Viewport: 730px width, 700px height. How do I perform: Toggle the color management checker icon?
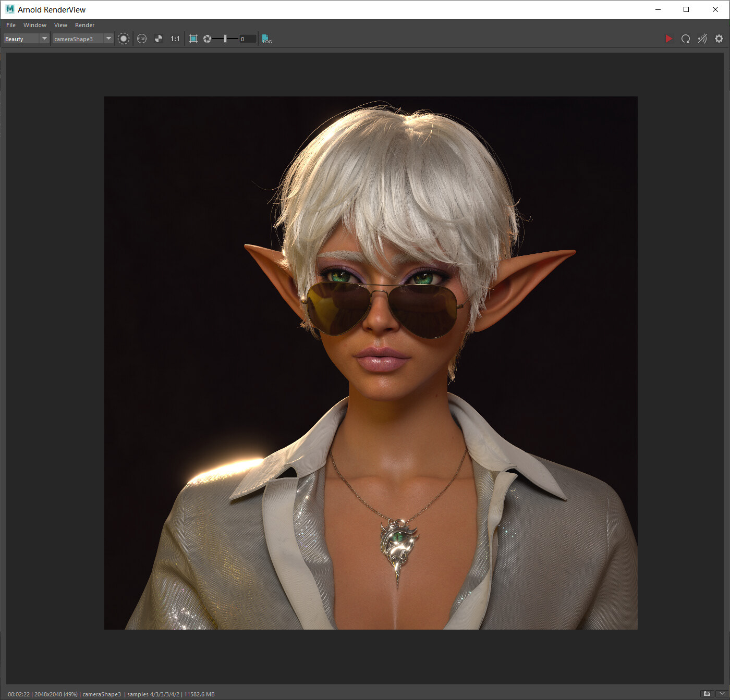coord(159,39)
